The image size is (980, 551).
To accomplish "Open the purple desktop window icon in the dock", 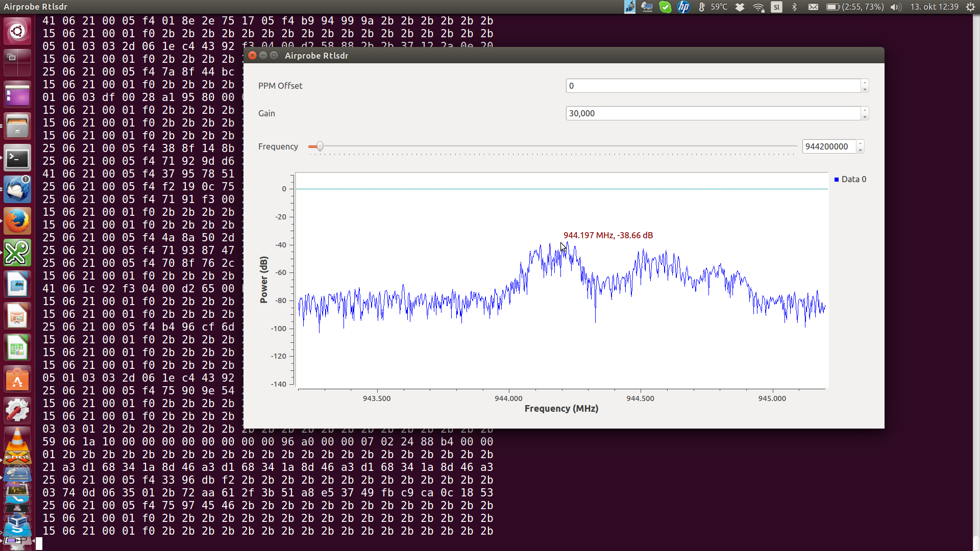I will (17, 95).
